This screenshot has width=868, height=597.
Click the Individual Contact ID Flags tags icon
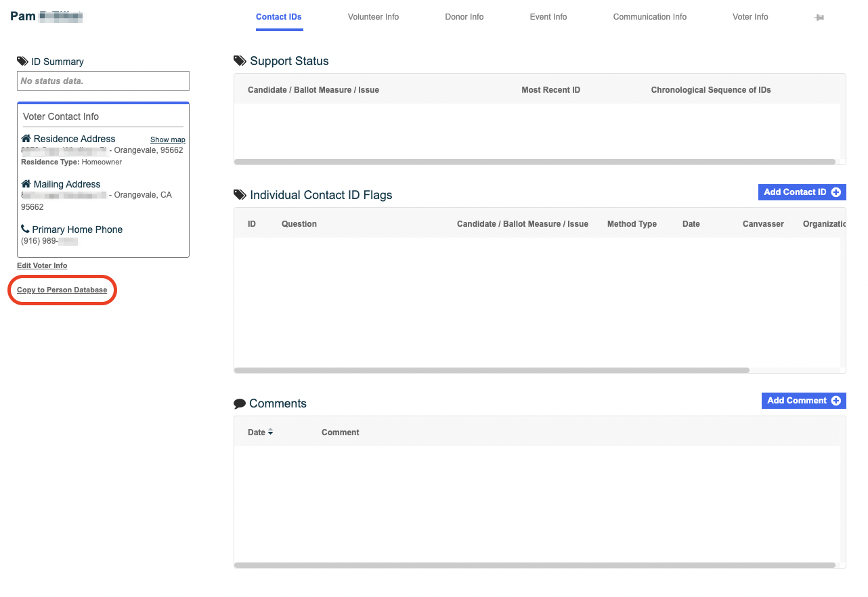pos(240,195)
